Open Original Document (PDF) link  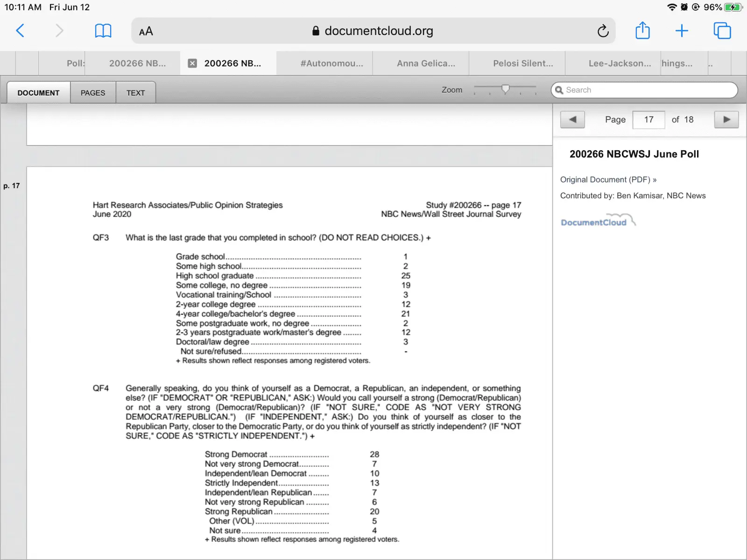coord(608,180)
